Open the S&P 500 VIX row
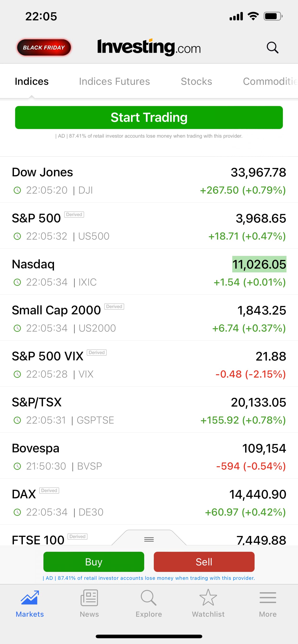The width and height of the screenshot is (298, 644). 149,364
